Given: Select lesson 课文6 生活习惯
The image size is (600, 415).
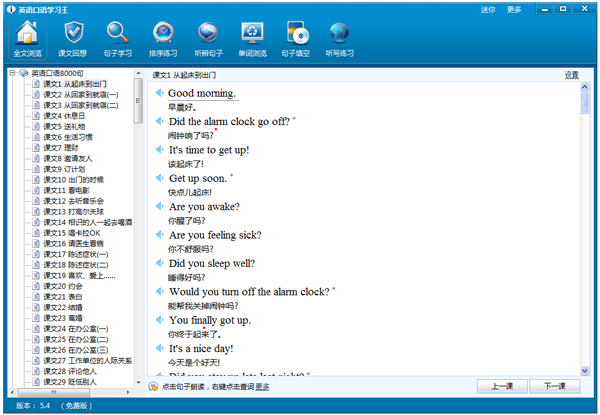Looking at the screenshot, I should [68, 137].
